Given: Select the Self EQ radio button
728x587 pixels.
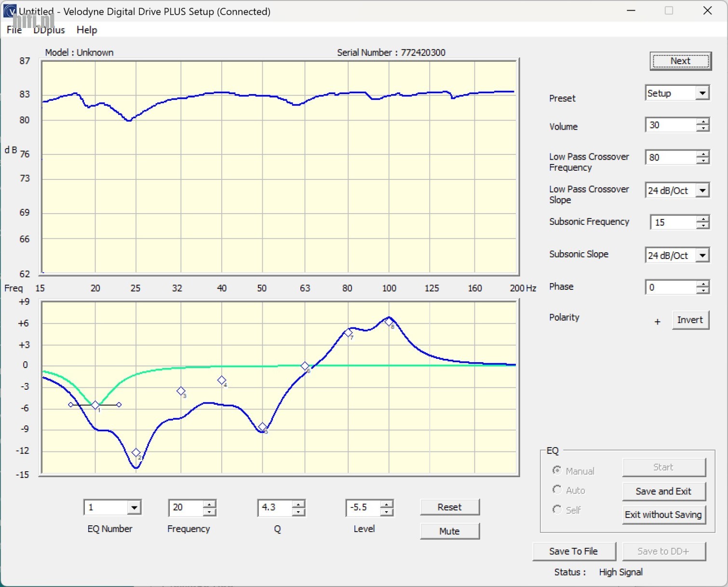Looking at the screenshot, I should coord(557,509).
